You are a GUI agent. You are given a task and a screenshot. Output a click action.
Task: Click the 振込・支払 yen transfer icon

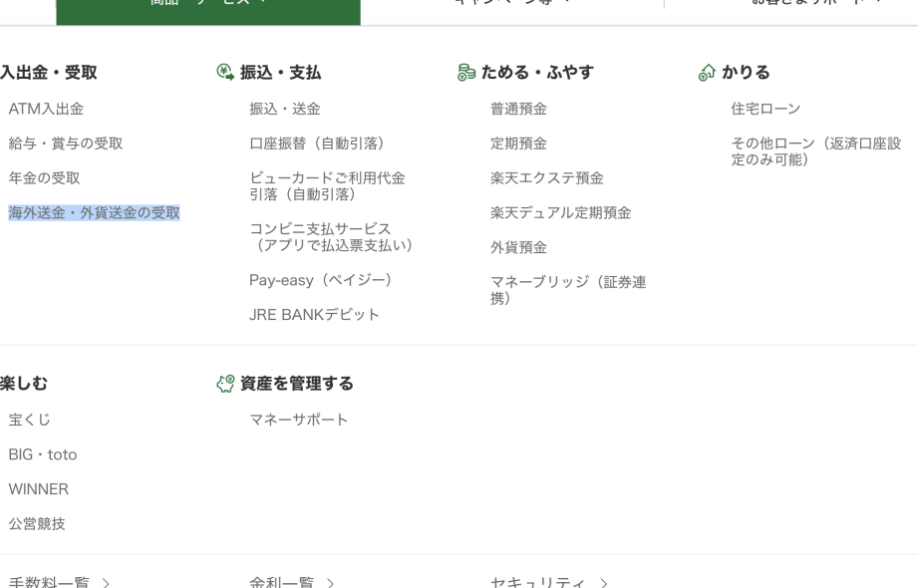(x=224, y=72)
